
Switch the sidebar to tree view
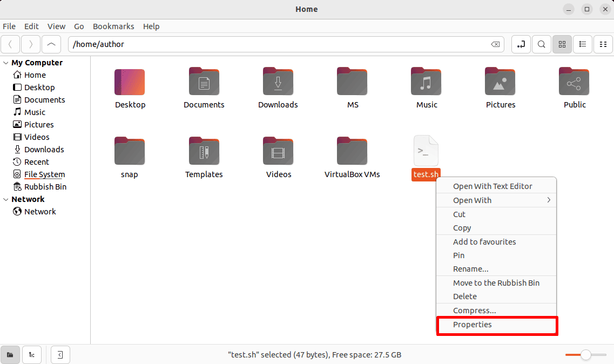pos(31,355)
